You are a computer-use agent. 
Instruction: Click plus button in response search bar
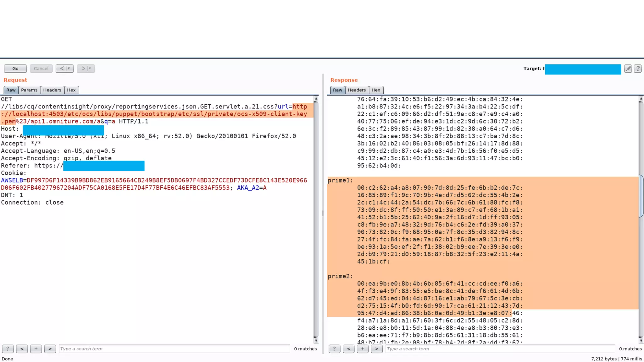[363, 349]
